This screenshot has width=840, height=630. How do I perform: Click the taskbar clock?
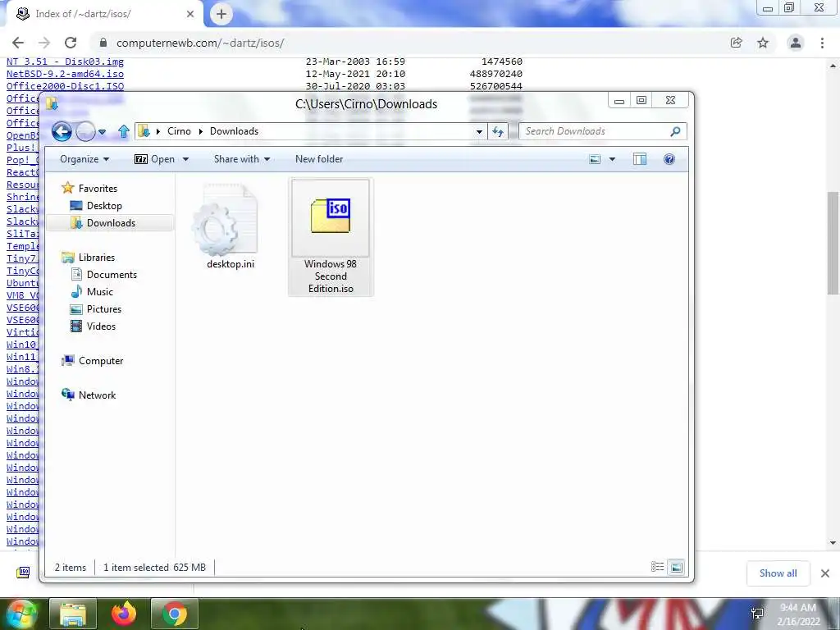(x=798, y=614)
